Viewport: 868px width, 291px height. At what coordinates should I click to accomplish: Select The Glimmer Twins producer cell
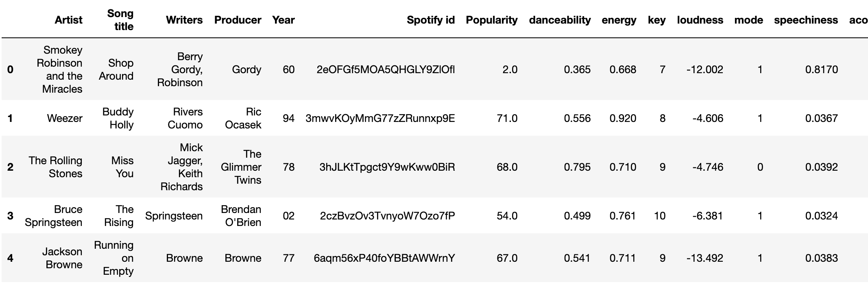pyautogui.click(x=241, y=167)
